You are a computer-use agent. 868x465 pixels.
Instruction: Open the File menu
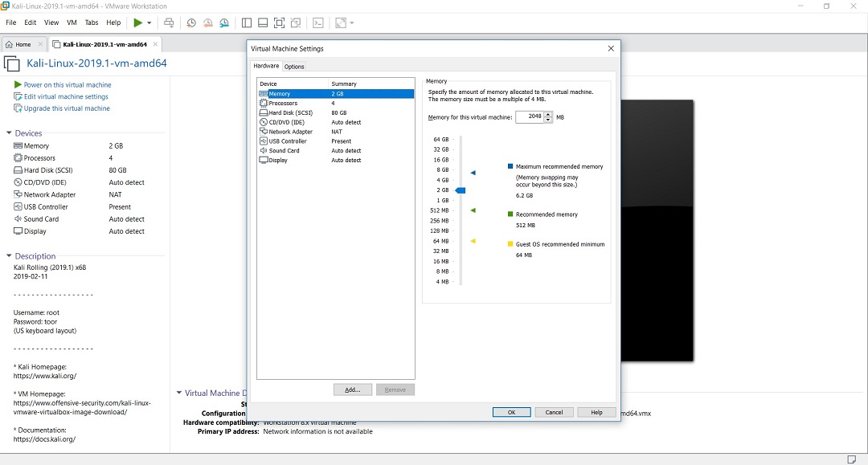pyautogui.click(x=11, y=22)
